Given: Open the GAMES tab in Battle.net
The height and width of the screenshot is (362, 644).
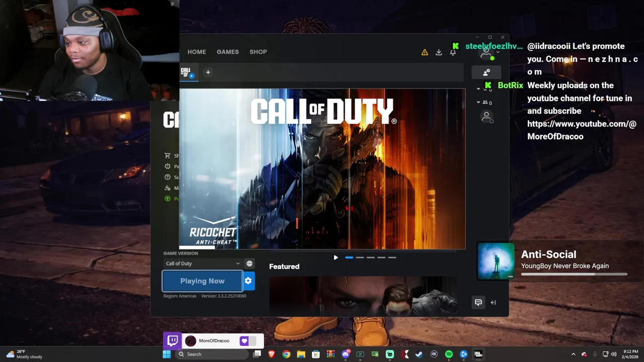Looking at the screenshot, I should coord(227,52).
